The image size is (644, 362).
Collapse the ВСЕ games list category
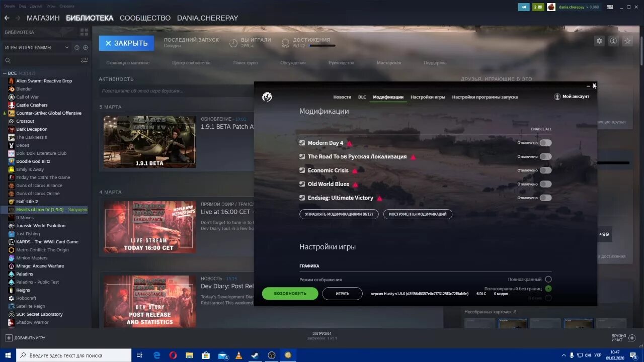click(5, 73)
